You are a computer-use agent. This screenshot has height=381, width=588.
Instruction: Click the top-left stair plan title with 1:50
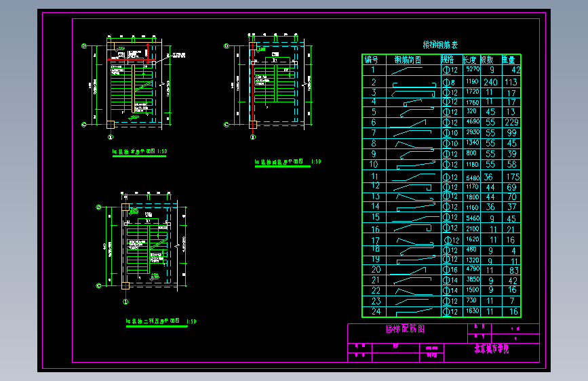[140, 151]
